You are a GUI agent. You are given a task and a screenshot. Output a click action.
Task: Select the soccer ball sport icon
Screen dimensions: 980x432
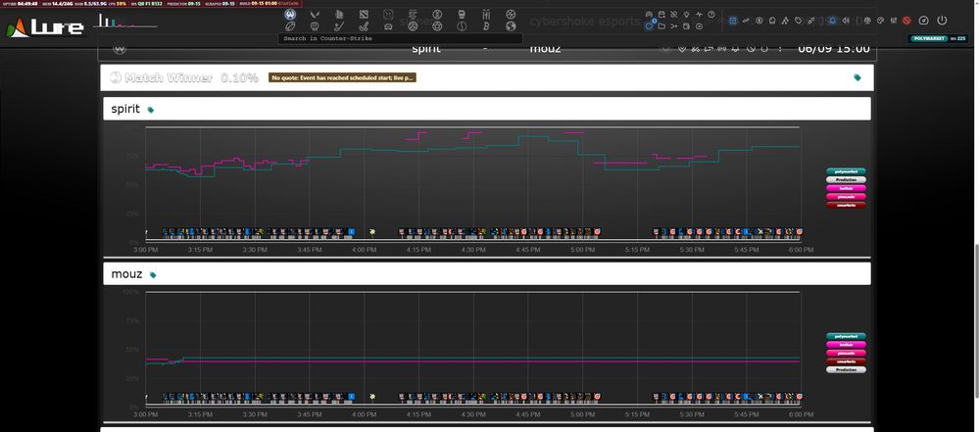[437, 26]
